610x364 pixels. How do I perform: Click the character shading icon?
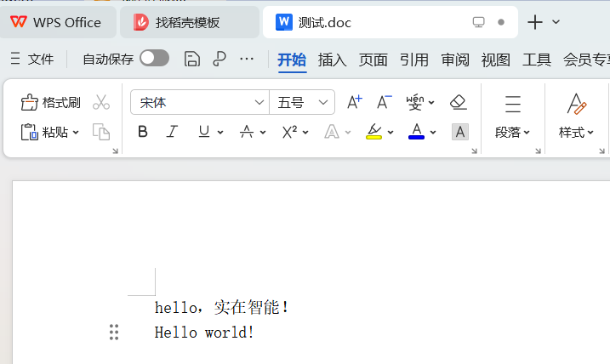[459, 132]
